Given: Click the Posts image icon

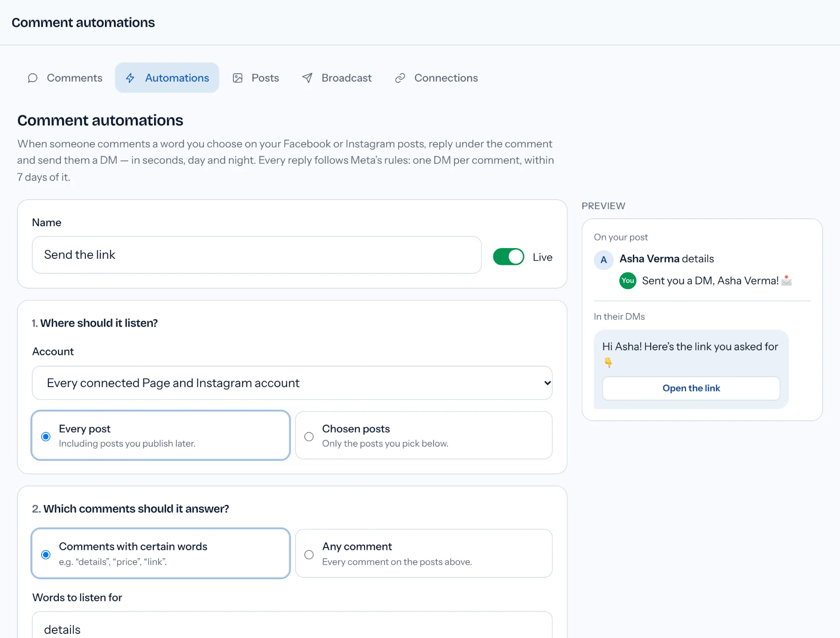Looking at the screenshot, I should point(238,78).
